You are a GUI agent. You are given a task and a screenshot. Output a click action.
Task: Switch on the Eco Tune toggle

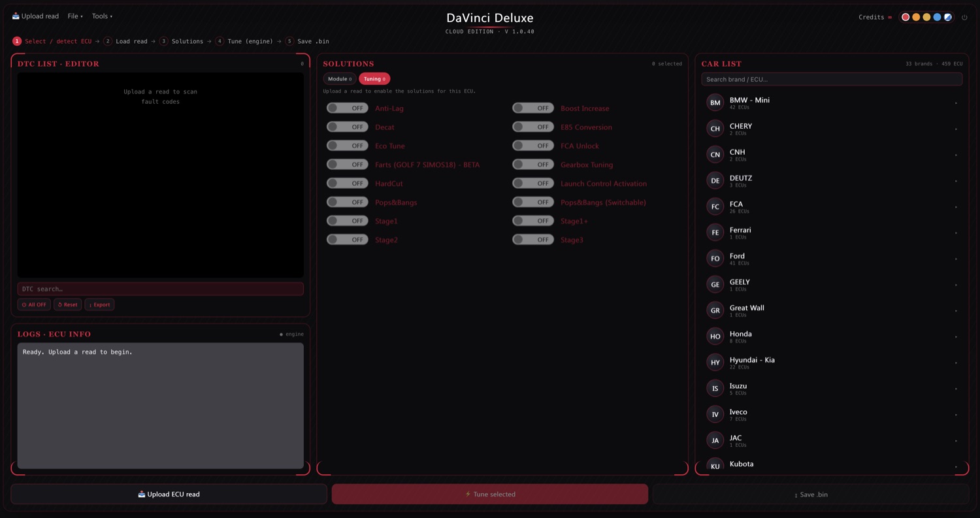click(x=348, y=146)
